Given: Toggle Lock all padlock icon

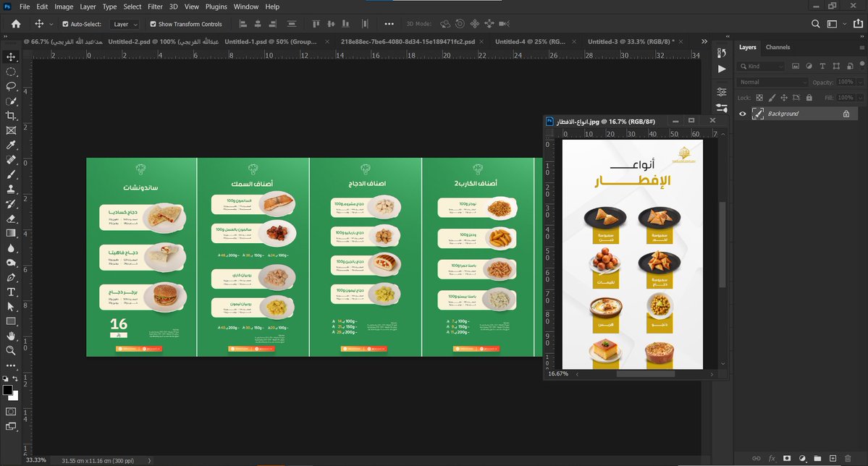Looking at the screenshot, I should (809, 98).
